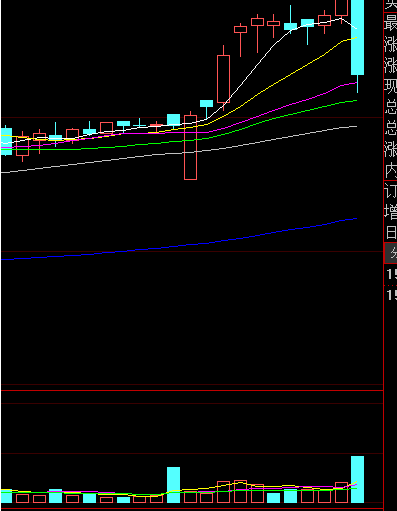Click the tall cyan volume bar mid-chart
The image size is (397, 511).
(173, 485)
